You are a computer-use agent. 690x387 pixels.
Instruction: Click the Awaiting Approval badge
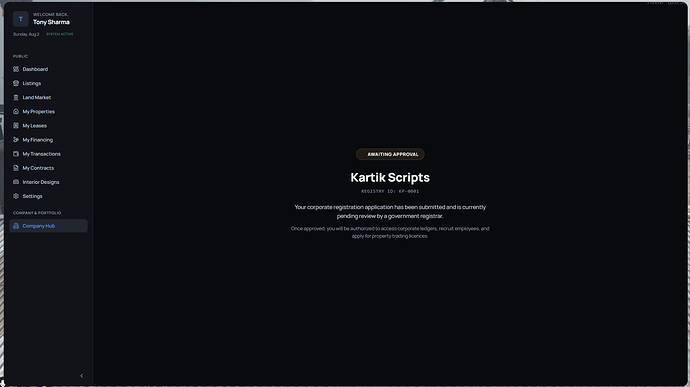390,154
